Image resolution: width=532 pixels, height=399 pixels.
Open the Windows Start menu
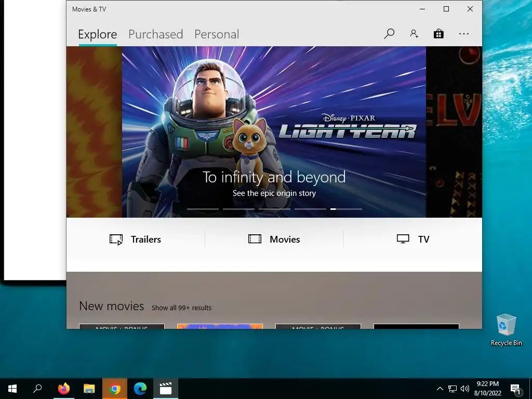click(x=12, y=389)
